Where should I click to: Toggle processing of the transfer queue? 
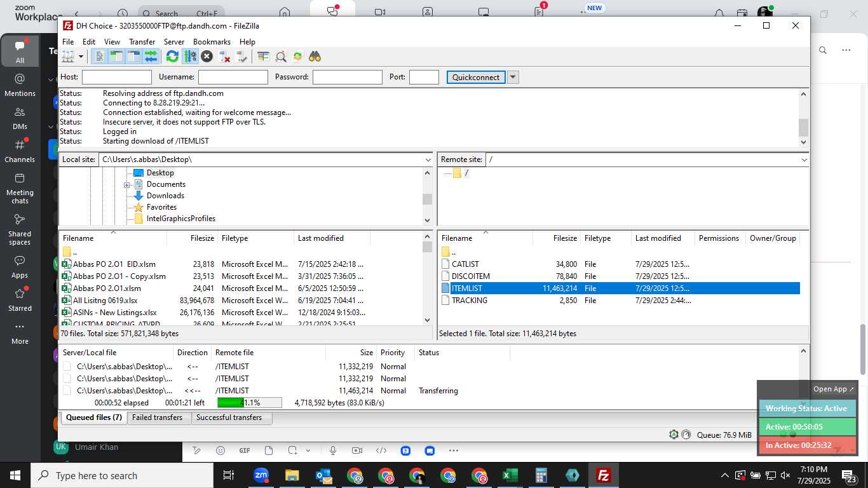(x=189, y=57)
